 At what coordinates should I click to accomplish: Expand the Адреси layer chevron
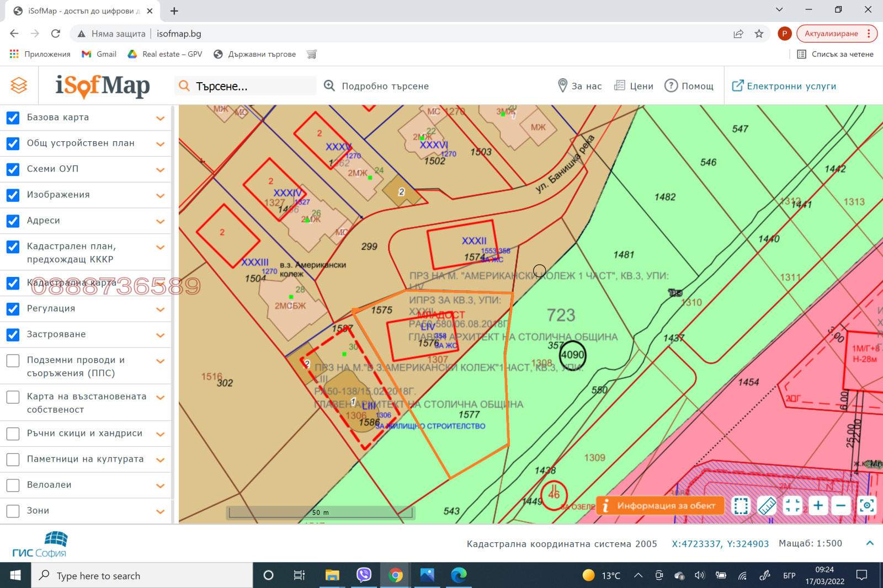click(161, 221)
